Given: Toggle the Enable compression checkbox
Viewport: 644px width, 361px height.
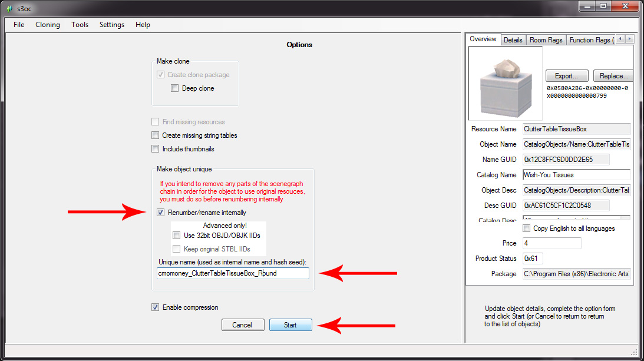Looking at the screenshot, I should [156, 307].
